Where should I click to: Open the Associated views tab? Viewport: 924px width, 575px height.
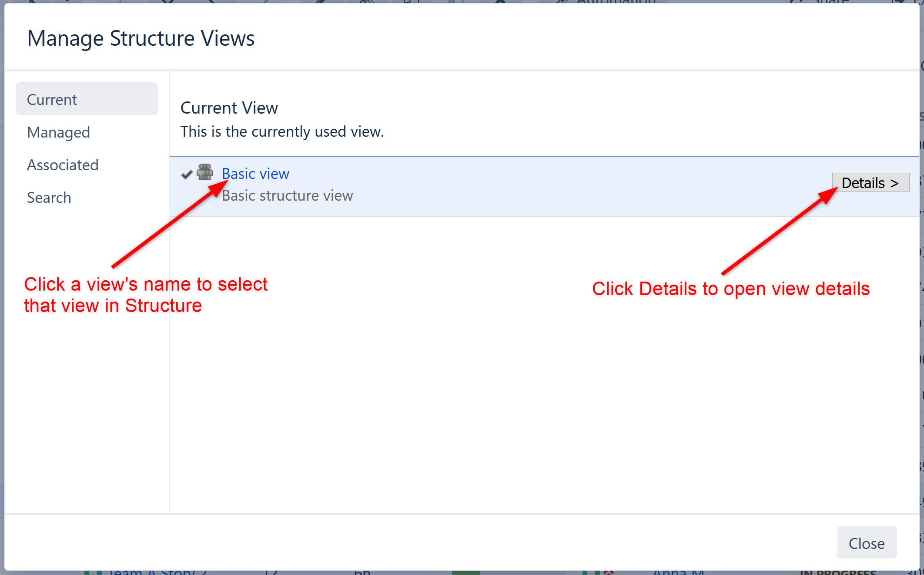(63, 165)
